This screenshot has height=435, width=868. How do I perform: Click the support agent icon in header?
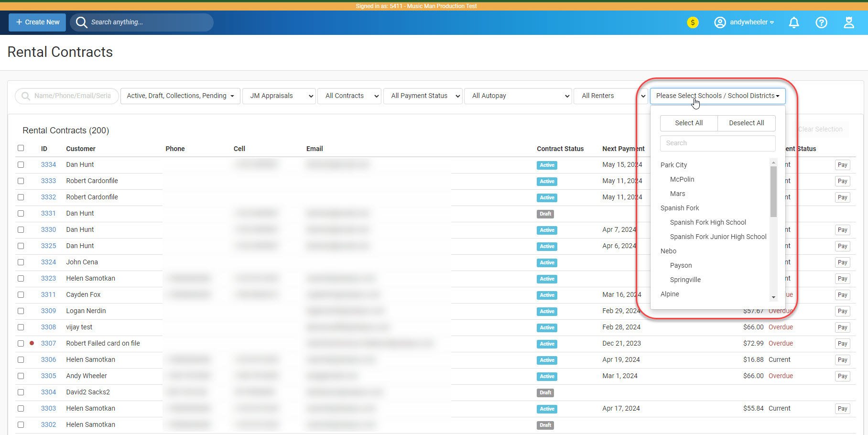point(848,22)
